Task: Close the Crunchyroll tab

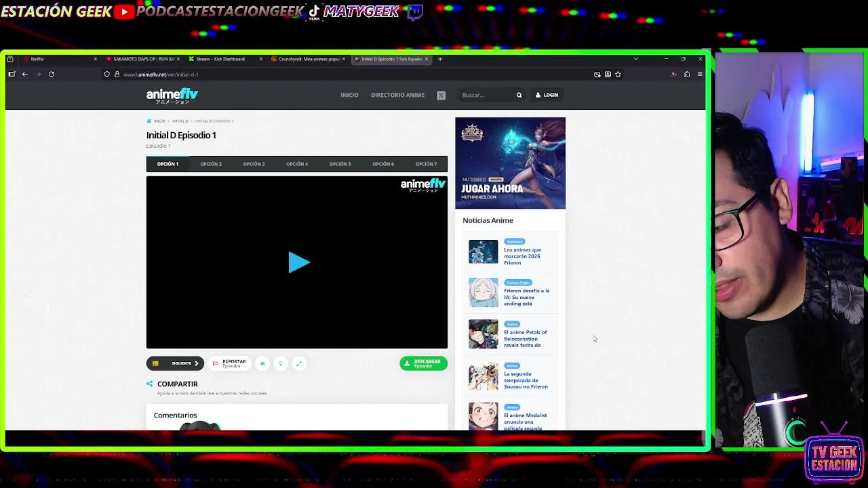Action: (x=344, y=59)
